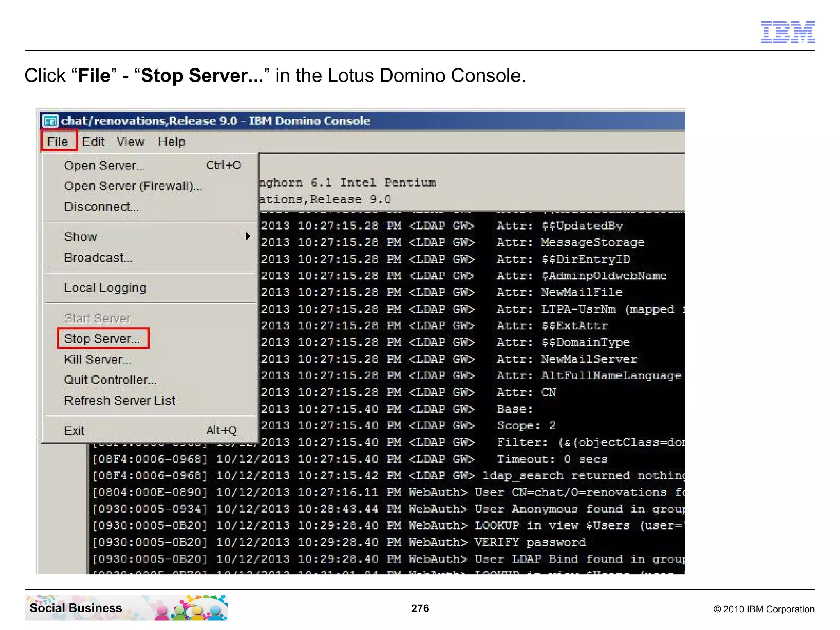Image resolution: width=840 pixels, height=630 pixels.
Task: Click 'Attr: NewMailServer' console line
Action: 567,359
